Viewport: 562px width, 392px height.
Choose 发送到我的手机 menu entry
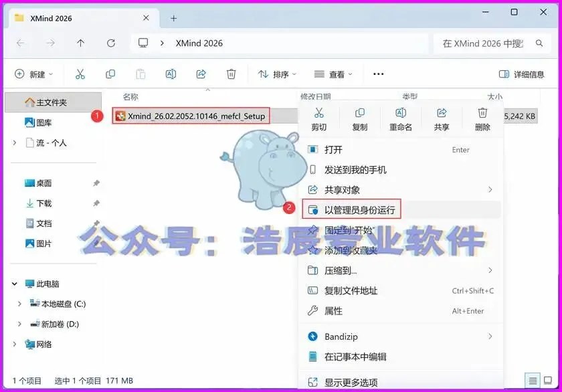[400, 169]
